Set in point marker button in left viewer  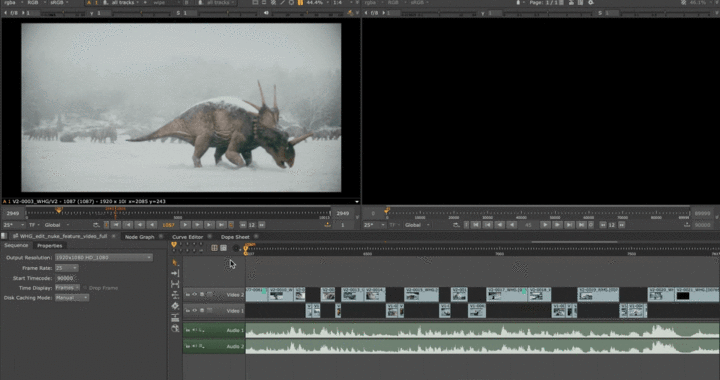point(107,225)
